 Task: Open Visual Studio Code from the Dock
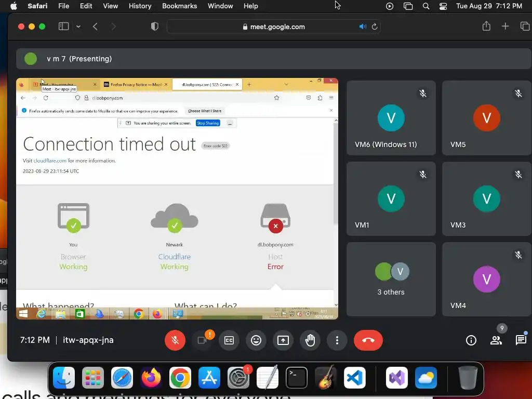[354, 378]
